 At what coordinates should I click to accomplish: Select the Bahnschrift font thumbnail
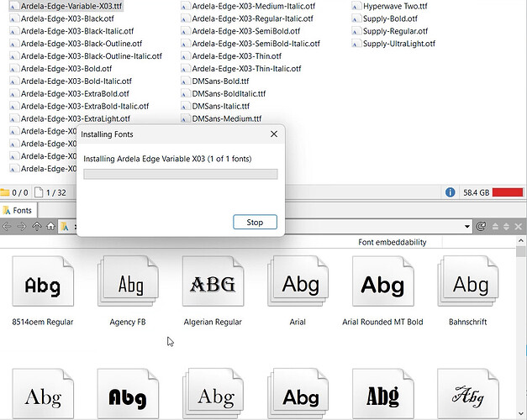tap(468, 281)
